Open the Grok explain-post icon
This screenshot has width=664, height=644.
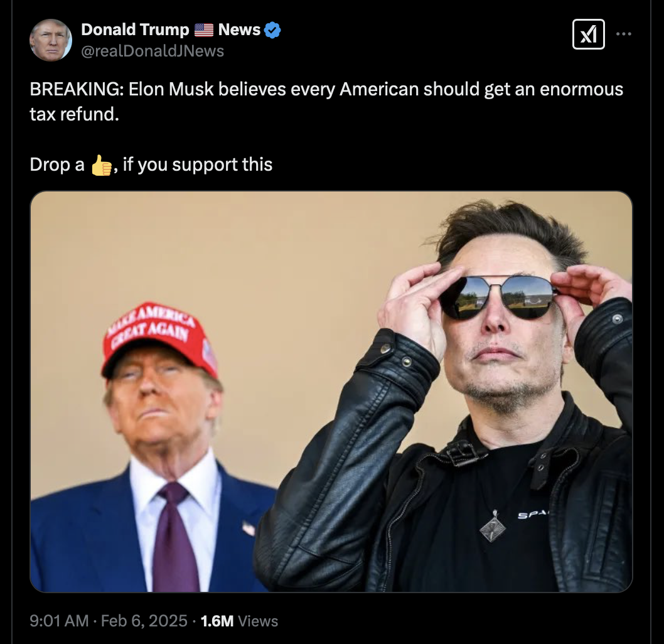(589, 34)
